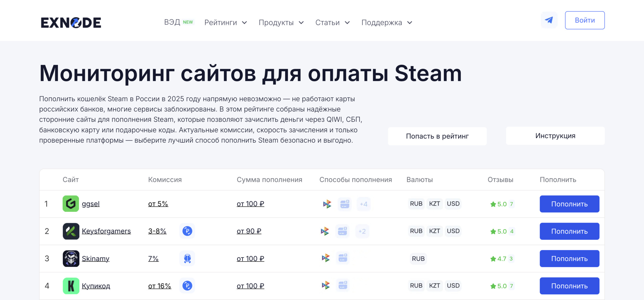
Task: Click the ruble badge in Keysforgamers row
Action: tap(187, 231)
